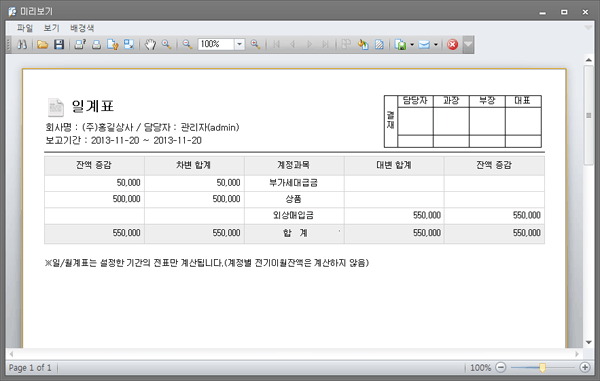Open the 배경색 menu
This screenshot has width=600, height=381.
tap(82, 28)
